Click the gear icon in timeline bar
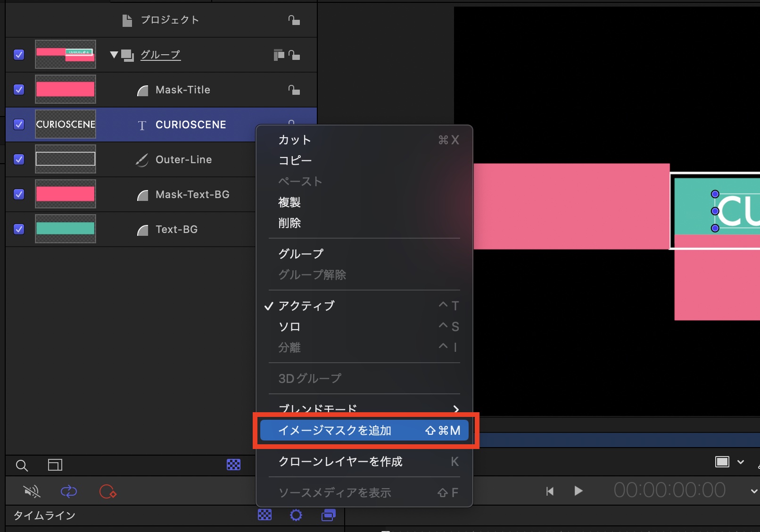This screenshot has height=532, width=760. pos(296,515)
